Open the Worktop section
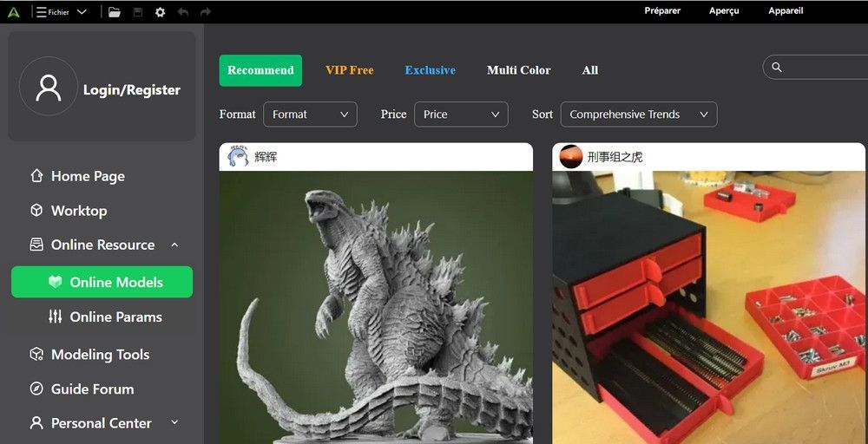This screenshot has height=444, width=868. click(79, 211)
